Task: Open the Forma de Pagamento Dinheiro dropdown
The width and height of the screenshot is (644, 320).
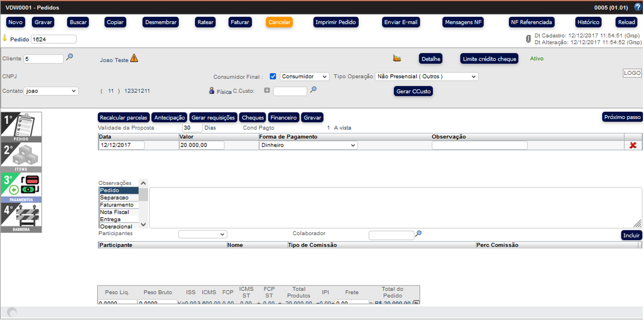Action: tap(308, 145)
